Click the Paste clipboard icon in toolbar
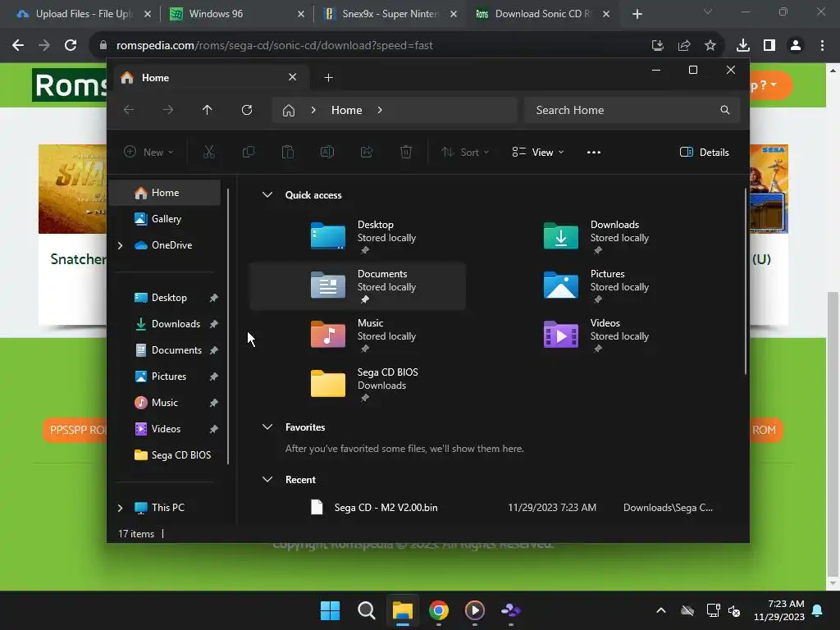 (288, 152)
